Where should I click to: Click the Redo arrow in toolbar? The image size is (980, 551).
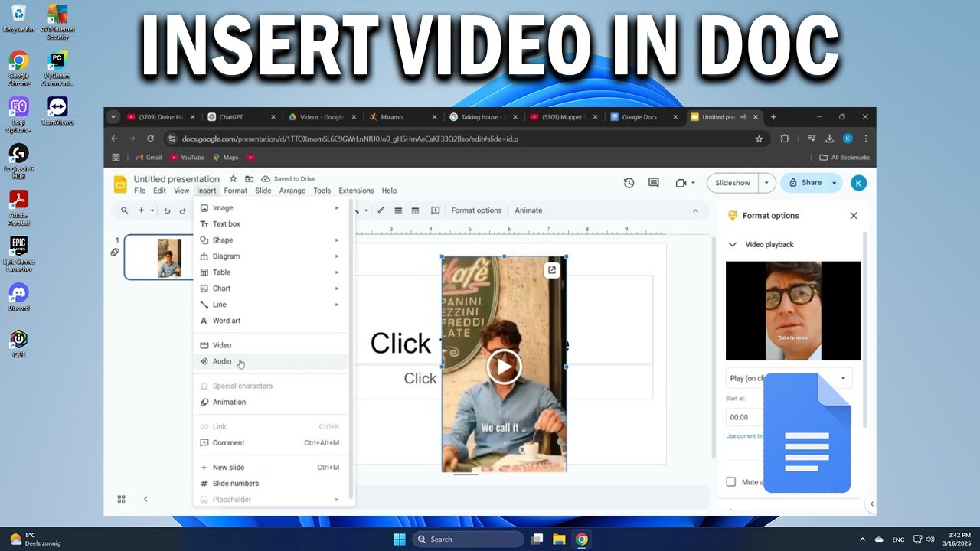[x=182, y=210]
